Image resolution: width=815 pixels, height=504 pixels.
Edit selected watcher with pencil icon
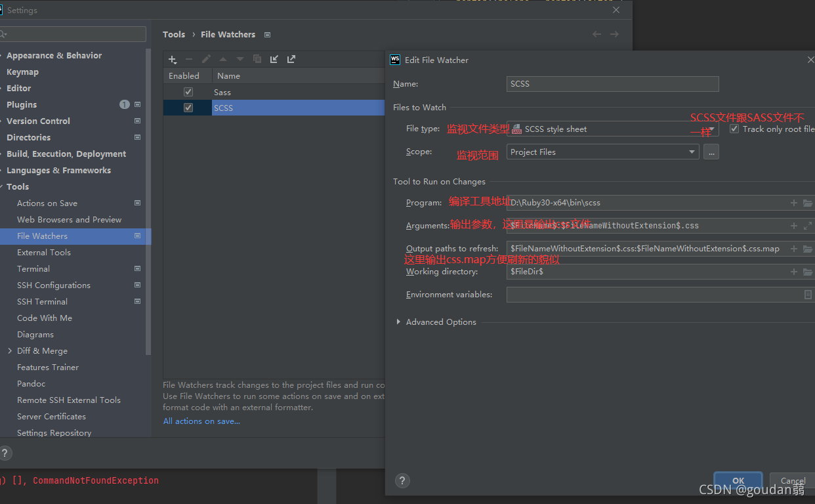click(206, 59)
